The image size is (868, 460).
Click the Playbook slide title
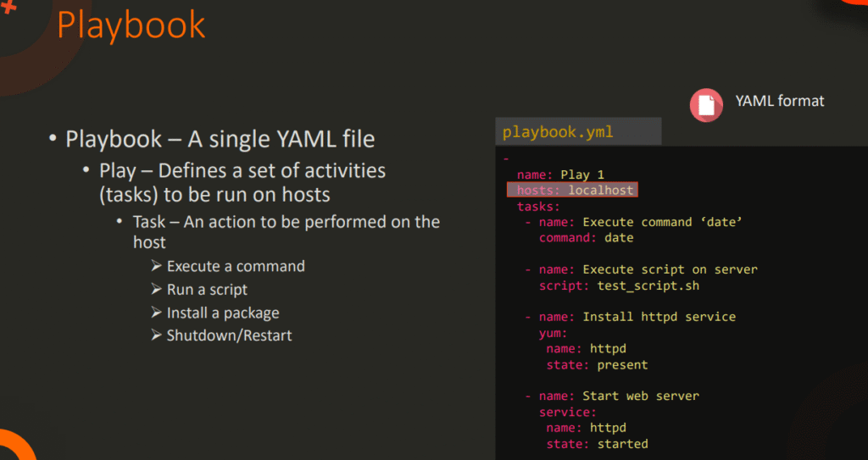click(131, 25)
